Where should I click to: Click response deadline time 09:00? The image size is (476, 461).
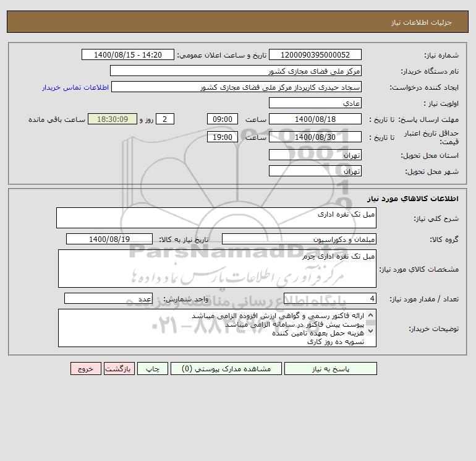pyautogui.click(x=223, y=119)
